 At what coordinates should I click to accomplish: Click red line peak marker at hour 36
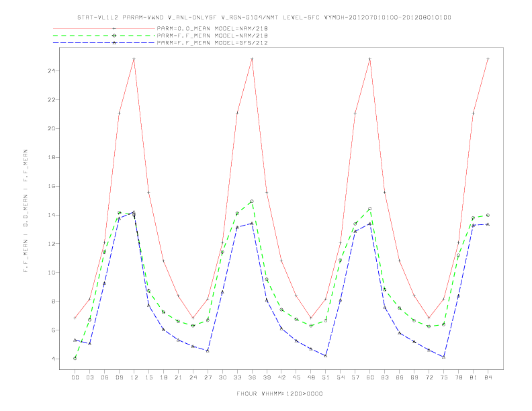(252, 59)
